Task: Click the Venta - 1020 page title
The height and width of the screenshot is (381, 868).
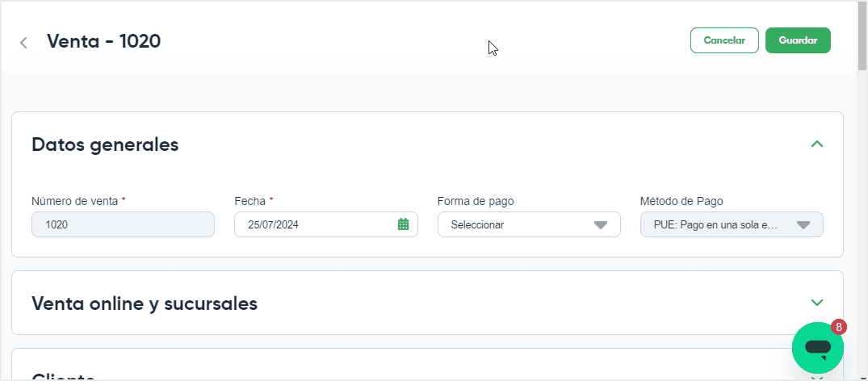Action: pos(103,41)
